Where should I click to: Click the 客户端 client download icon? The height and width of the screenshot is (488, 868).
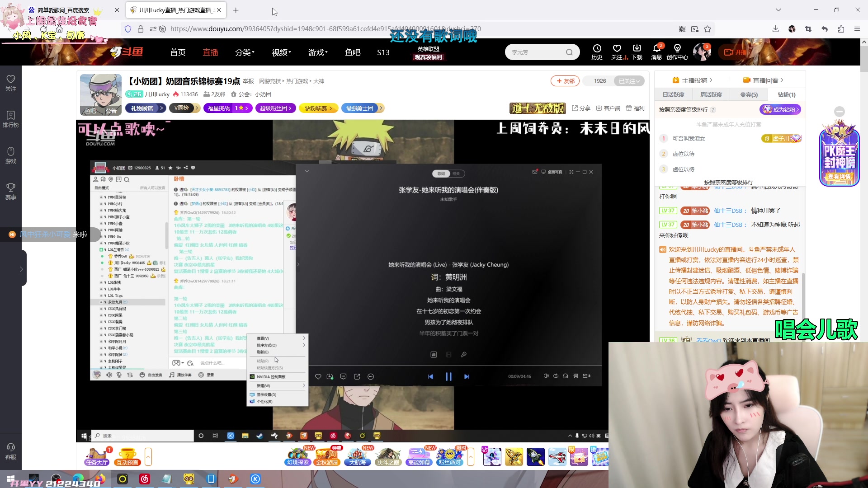[x=608, y=108]
